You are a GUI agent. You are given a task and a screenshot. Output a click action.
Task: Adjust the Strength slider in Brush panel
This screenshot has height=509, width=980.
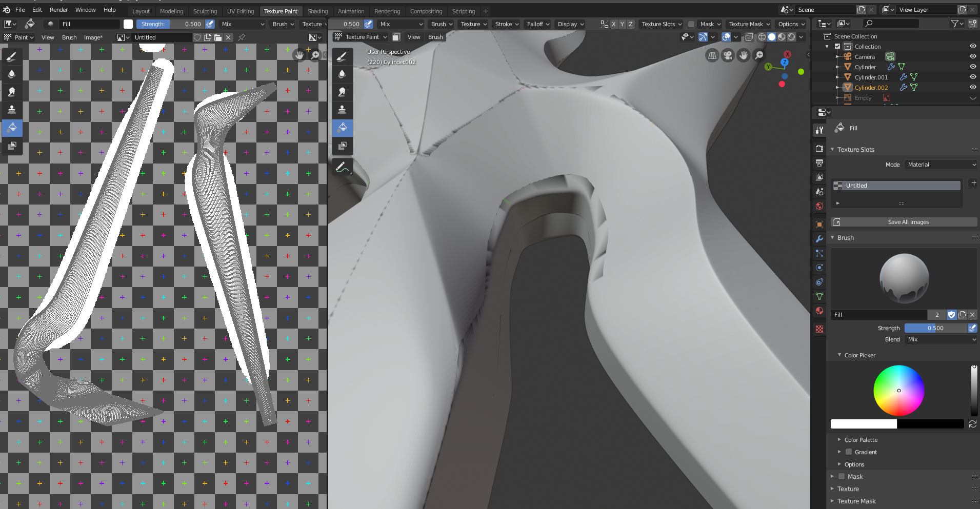coord(935,328)
